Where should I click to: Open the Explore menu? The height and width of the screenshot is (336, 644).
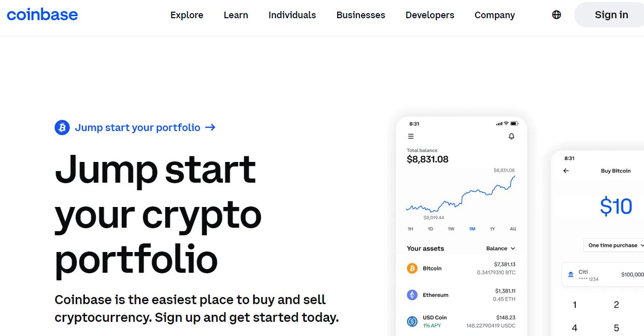pos(187,15)
